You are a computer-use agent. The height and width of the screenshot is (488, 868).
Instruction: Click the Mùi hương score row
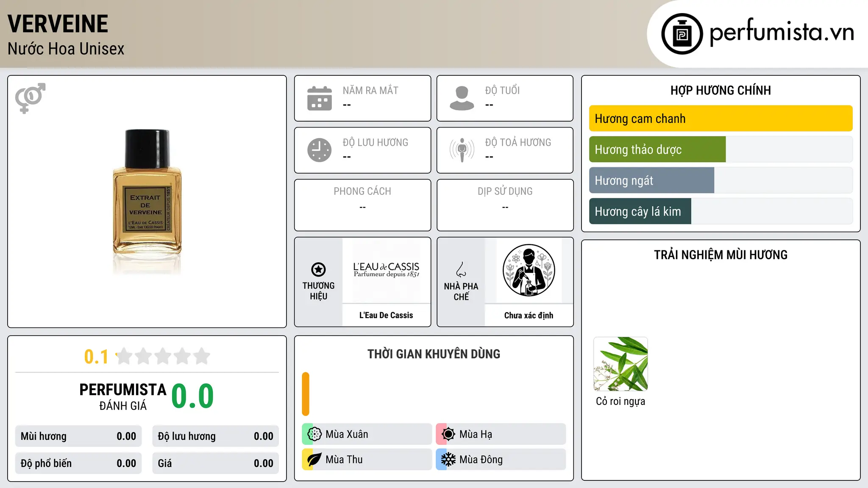(x=78, y=436)
